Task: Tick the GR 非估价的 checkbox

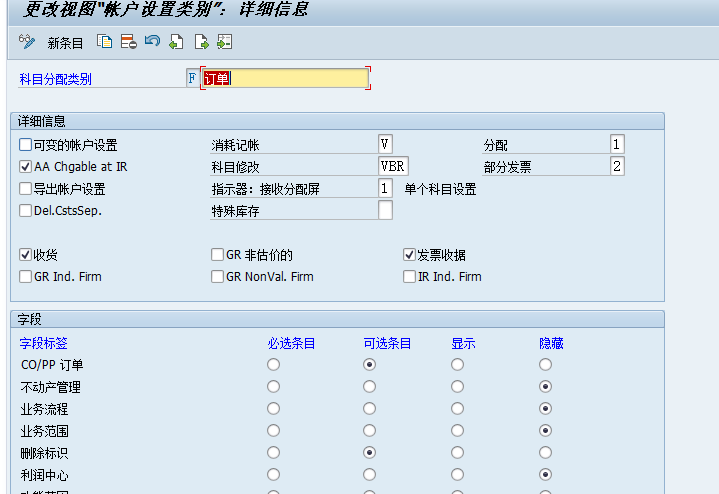Action: [218, 255]
